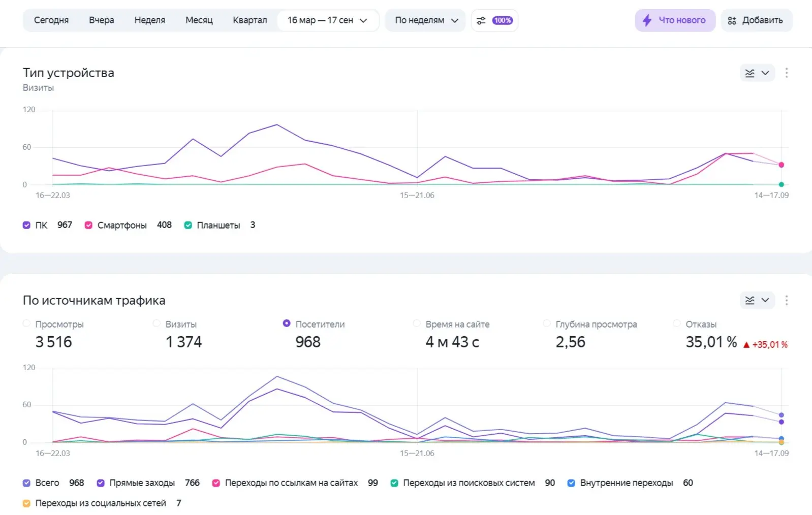812x515 pixels.
Task: Open the По источникам трафика more-options menu
Action: (787, 300)
